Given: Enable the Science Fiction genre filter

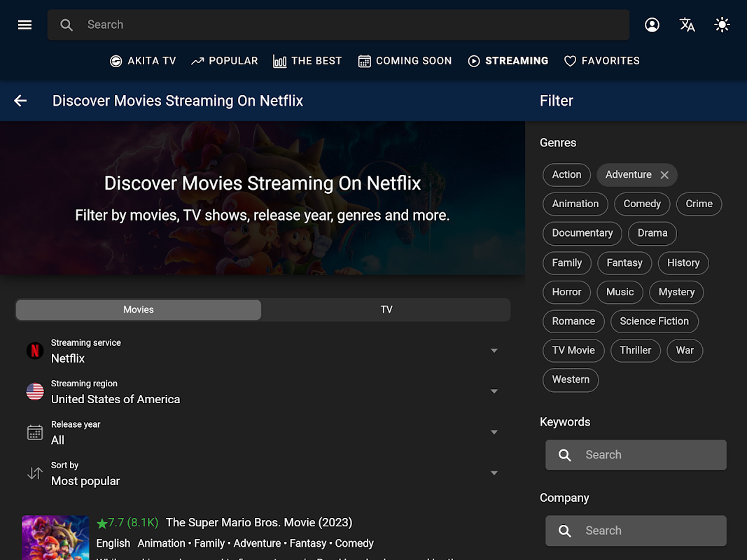Looking at the screenshot, I should click(x=654, y=321).
